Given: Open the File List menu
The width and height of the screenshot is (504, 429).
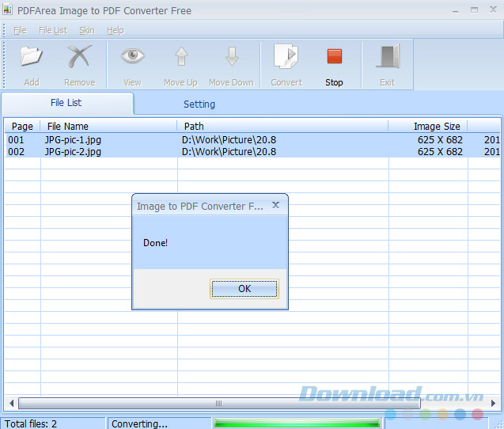Looking at the screenshot, I should tap(53, 30).
